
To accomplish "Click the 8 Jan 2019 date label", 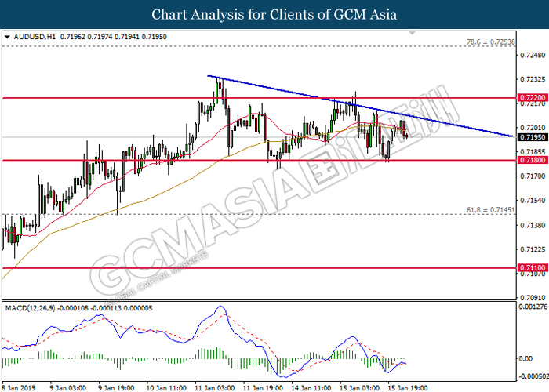I will click(19, 386).
